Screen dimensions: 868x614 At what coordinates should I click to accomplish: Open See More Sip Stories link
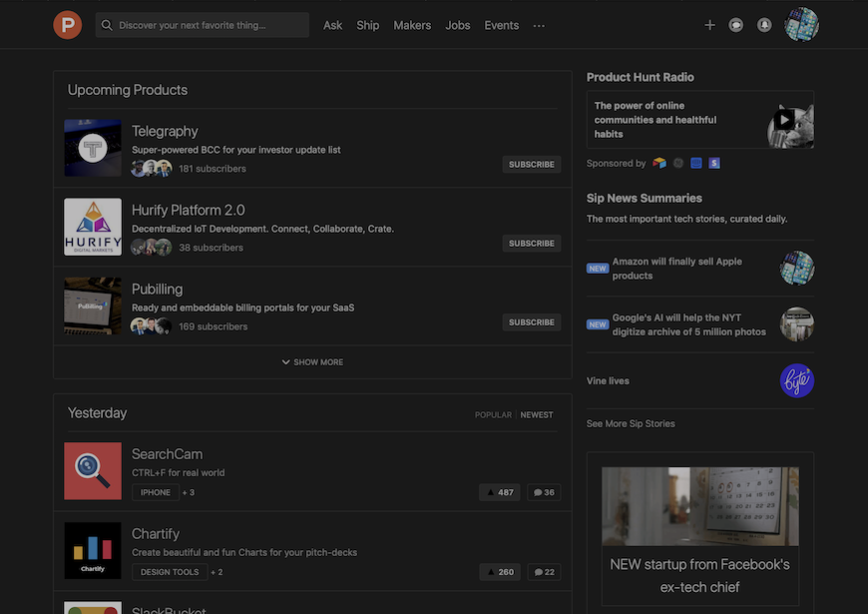pyautogui.click(x=630, y=423)
